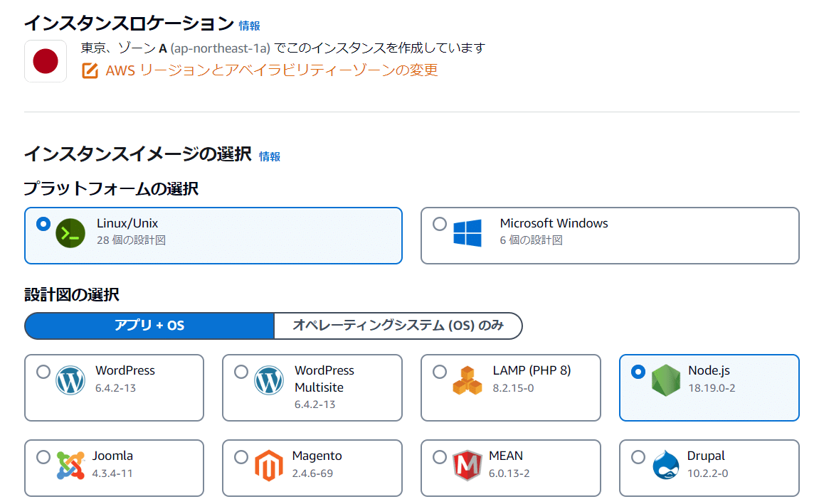Select the Magento radio button
The height and width of the screenshot is (504, 819).
241,457
